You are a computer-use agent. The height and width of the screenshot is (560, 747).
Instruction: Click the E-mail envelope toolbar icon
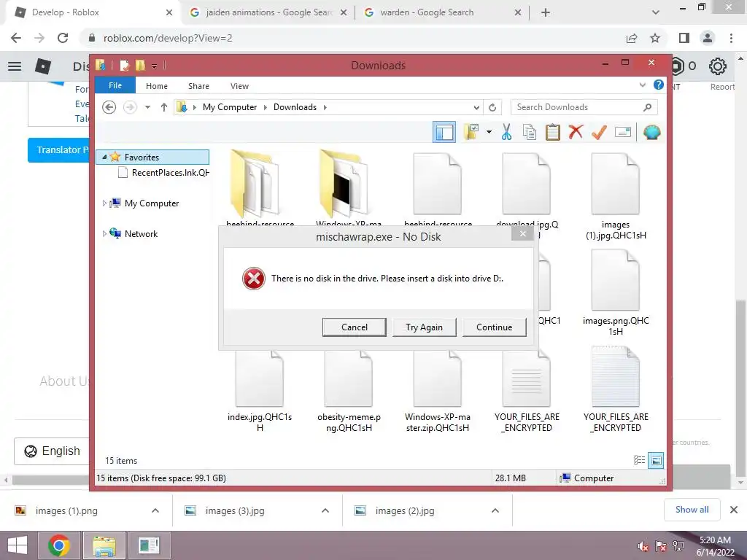[x=623, y=133]
